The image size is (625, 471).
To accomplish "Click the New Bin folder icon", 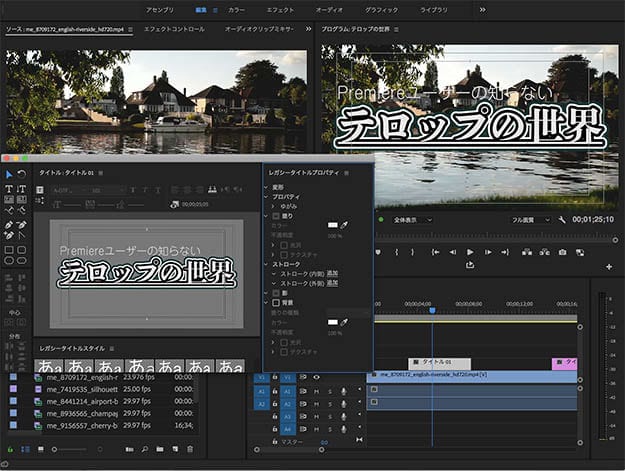I will (160, 449).
